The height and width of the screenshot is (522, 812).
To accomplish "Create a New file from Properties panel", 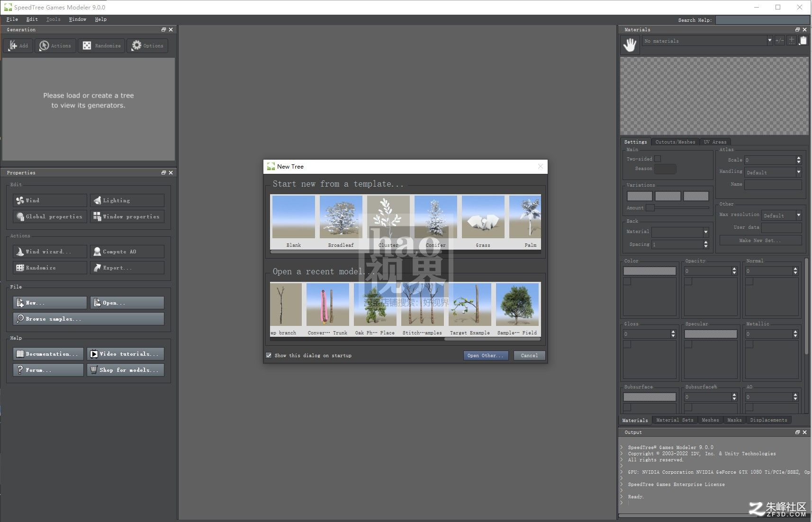I will pos(50,303).
